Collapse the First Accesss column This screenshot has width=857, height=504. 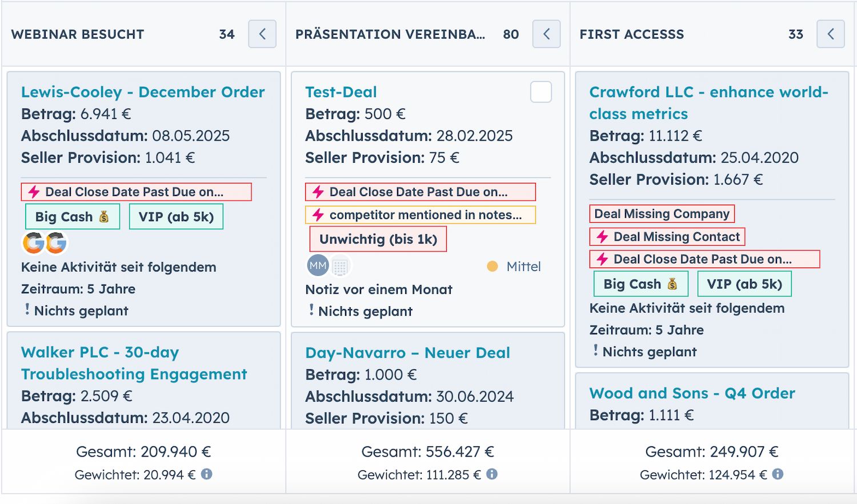tap(830, 34)
